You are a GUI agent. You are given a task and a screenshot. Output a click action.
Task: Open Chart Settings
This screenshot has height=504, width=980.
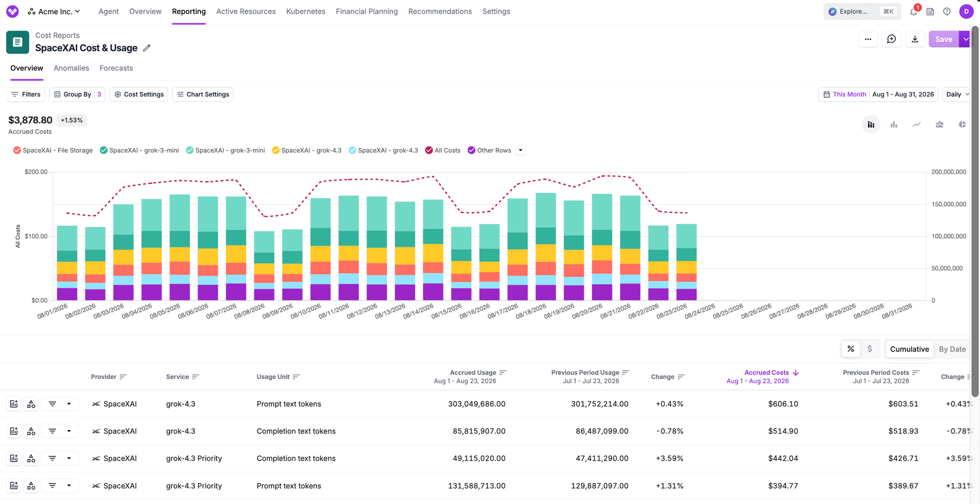(203, 94)
